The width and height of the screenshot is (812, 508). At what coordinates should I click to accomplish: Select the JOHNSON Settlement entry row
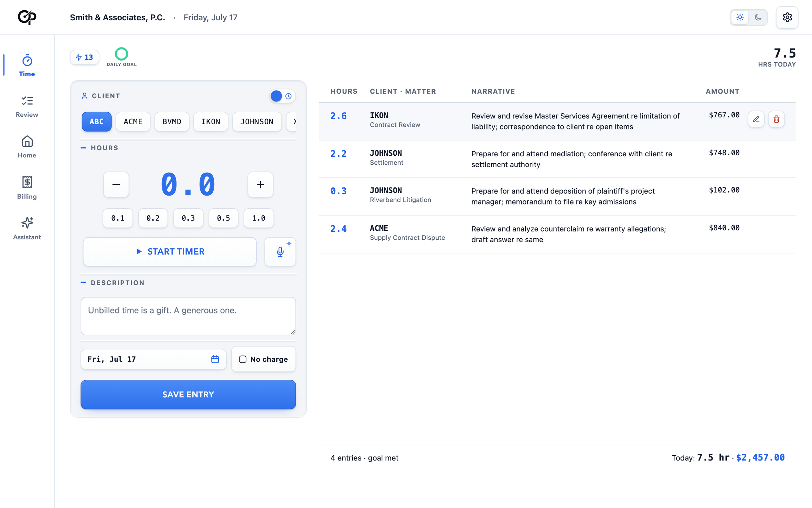557,159
